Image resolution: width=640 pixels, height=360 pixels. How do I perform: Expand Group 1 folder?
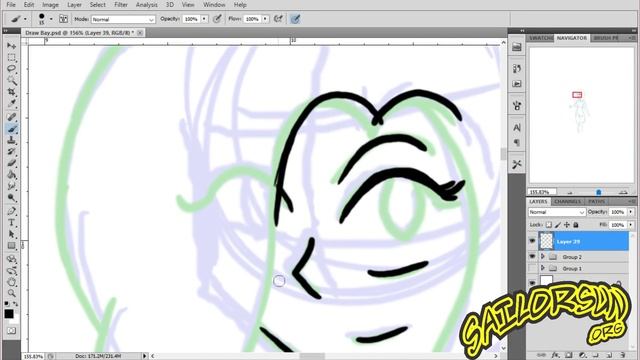tap(543, 268)
